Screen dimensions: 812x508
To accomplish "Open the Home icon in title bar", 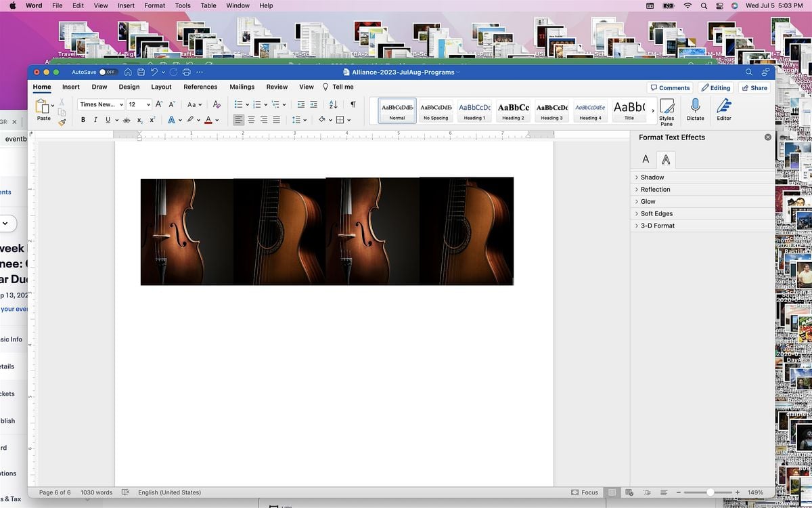I will (128, 72).
